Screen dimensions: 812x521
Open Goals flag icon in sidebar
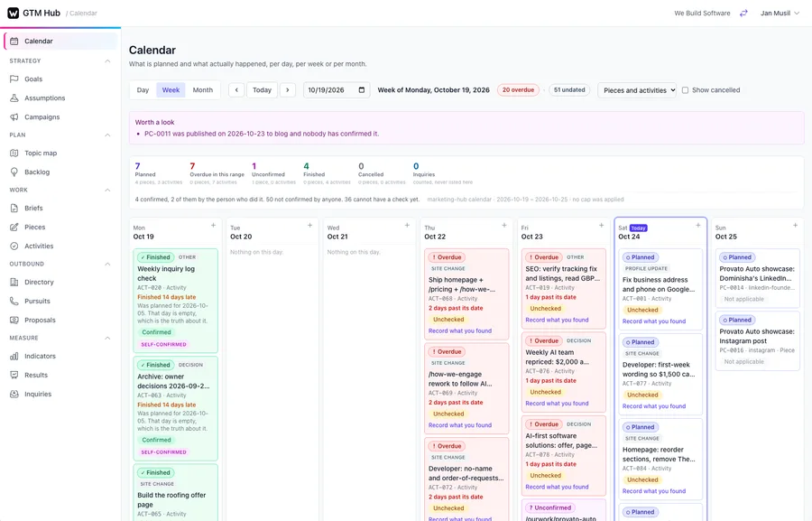(x=14, y=79)
